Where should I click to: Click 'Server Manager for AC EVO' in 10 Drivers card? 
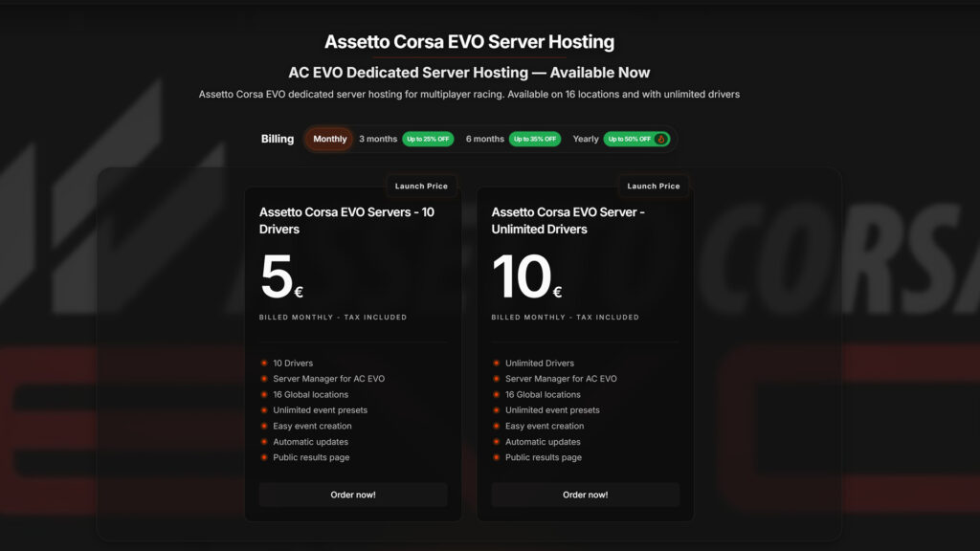pyautogui.click(x=329, y=379)
